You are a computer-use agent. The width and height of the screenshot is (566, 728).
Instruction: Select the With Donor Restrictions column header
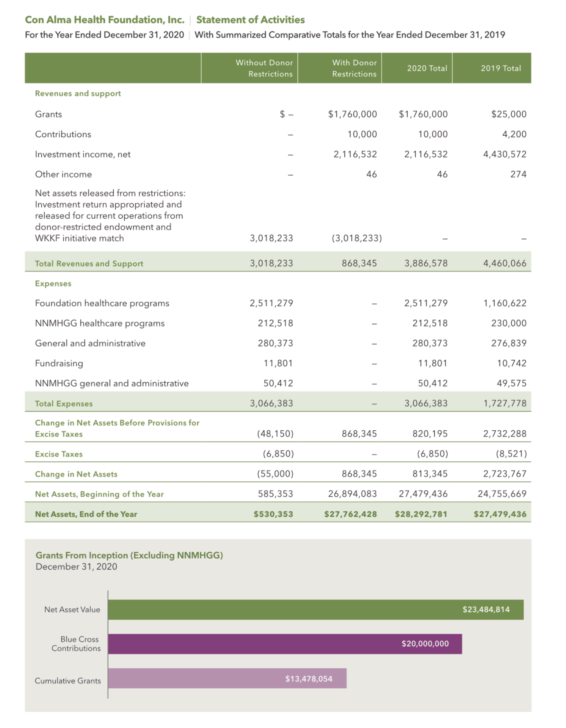[354, 68]
